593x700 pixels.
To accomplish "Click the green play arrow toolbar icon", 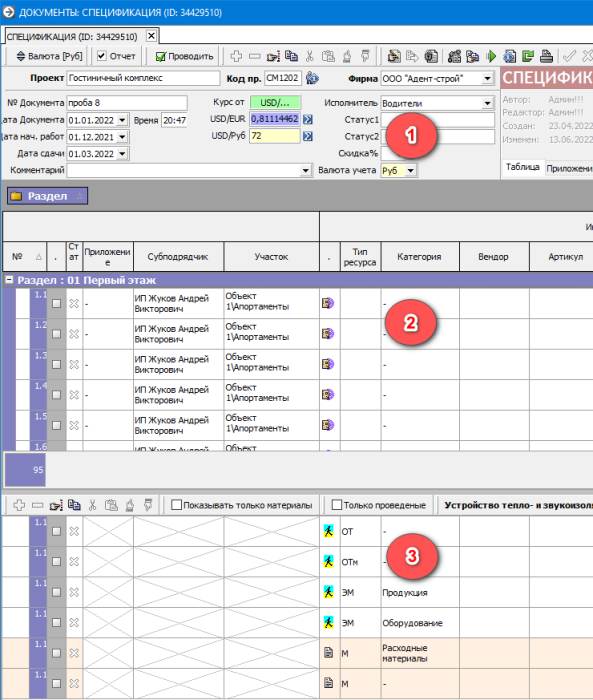I will click(x=491, y=56).
